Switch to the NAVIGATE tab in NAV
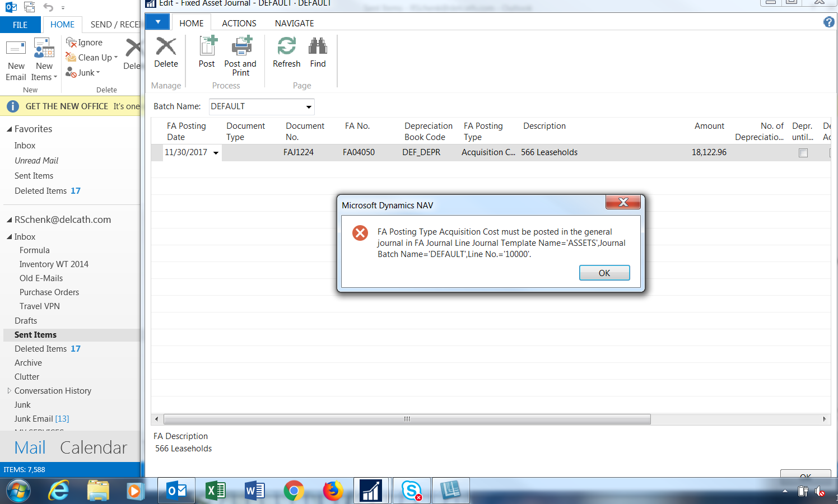 [x=294, y=23]
